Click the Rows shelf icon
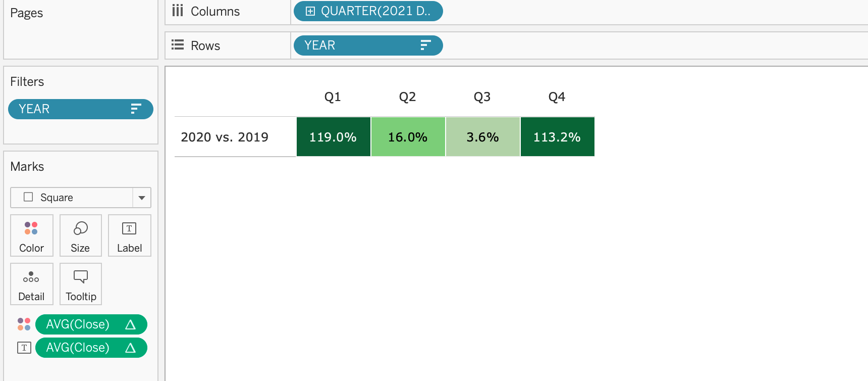868x381 pixels. [177, 45]
